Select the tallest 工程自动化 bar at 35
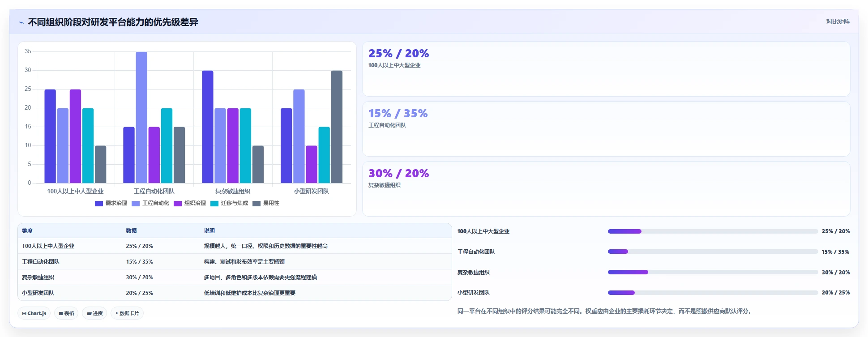Viewport: 868px width, 337px height. (x=141, y=117)
